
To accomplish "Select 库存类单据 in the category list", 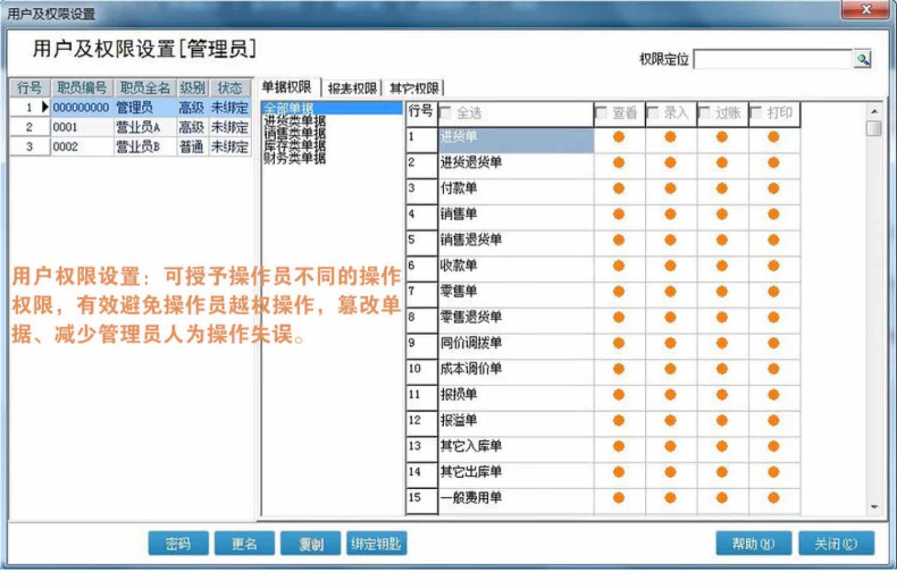I will point(295,146).
